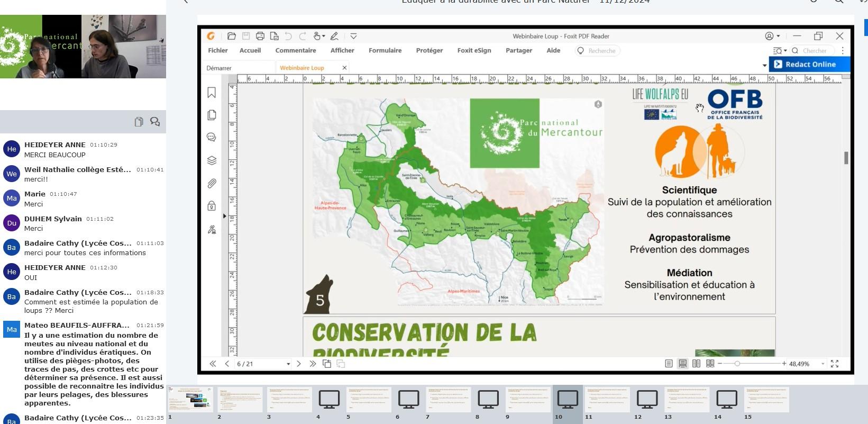Image resolution: width=868 pixels, height=424 pixels.
Task: Switch to the Démarrer document tab
Action: (x=219, y=68)
